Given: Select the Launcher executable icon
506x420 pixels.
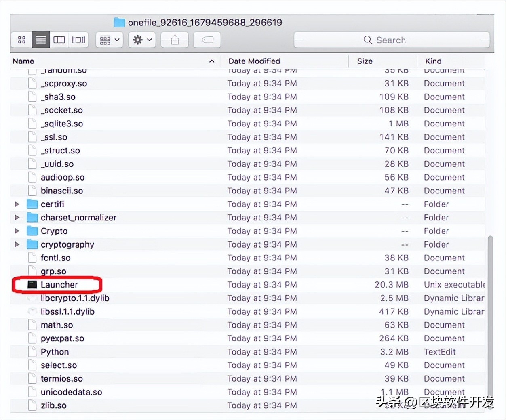Looking at the screenshot, I should tap(32, 285).
